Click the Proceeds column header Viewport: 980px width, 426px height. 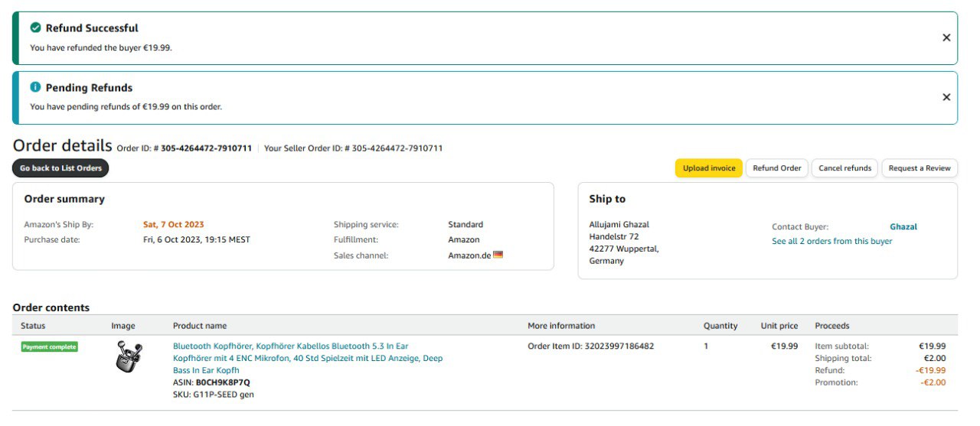[831, 326]
